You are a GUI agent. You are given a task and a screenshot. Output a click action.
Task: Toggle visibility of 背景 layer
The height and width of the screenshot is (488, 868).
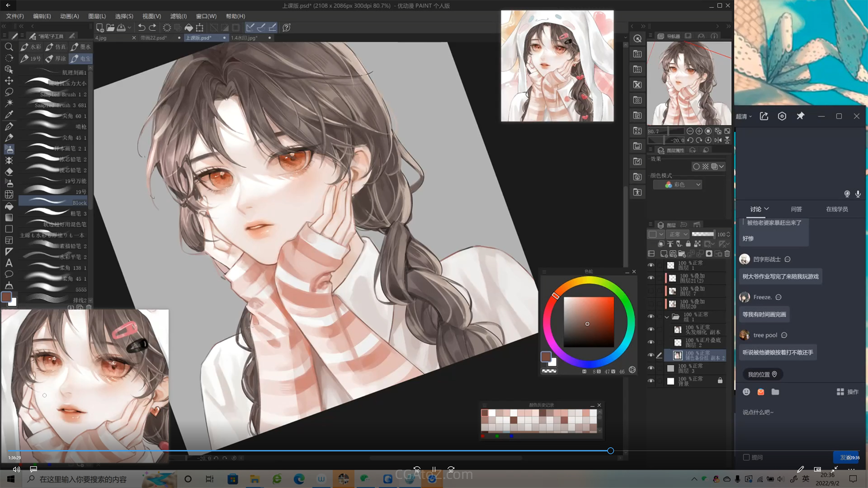click(651, 381)
